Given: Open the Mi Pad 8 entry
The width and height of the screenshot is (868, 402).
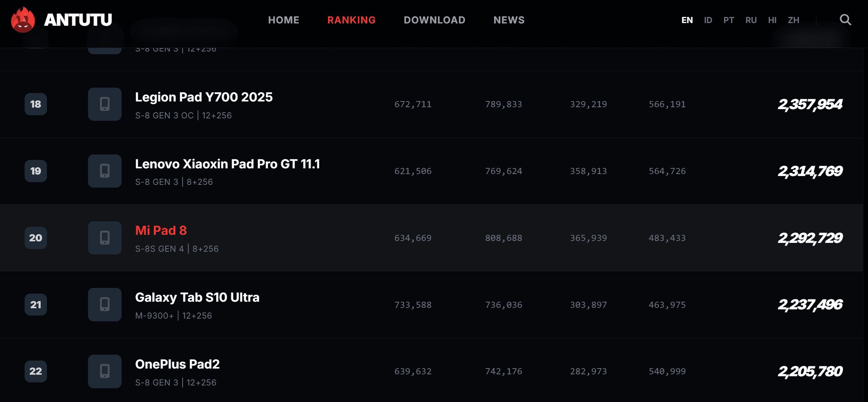Looking at the screenshot, I should coord(161,231).
